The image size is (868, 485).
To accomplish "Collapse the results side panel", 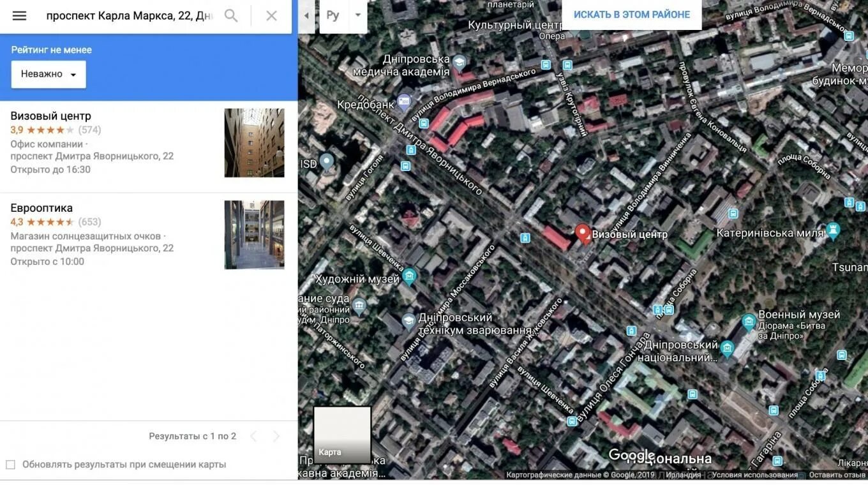I will (305, 15).
